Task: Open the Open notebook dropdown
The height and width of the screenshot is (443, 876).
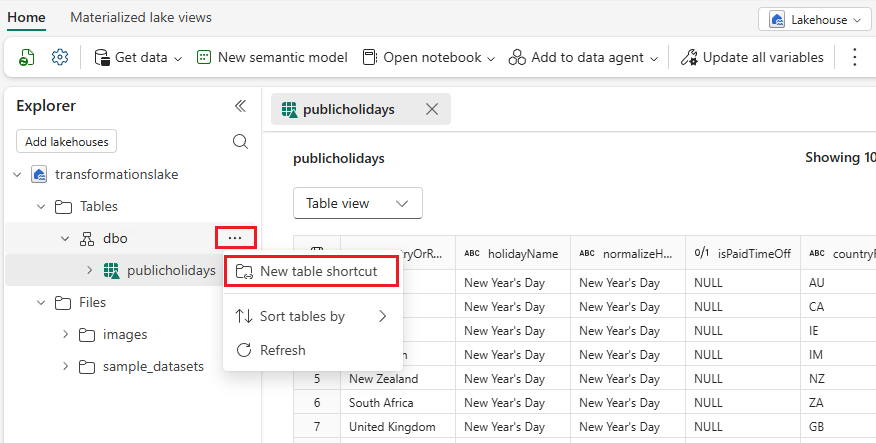Action: (429, 58)
